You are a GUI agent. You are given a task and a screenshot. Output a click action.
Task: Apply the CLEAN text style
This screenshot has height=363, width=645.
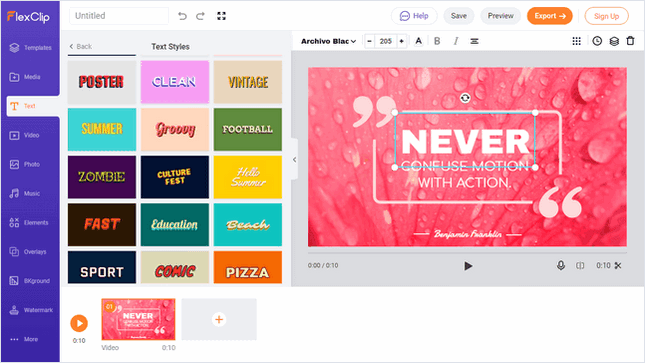coord(175,82)
